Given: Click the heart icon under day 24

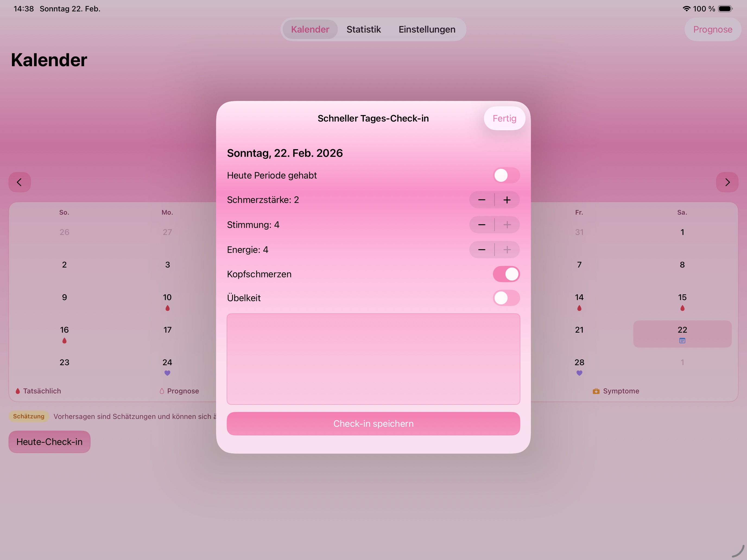Looking at the screenshot, I should 167,373.
